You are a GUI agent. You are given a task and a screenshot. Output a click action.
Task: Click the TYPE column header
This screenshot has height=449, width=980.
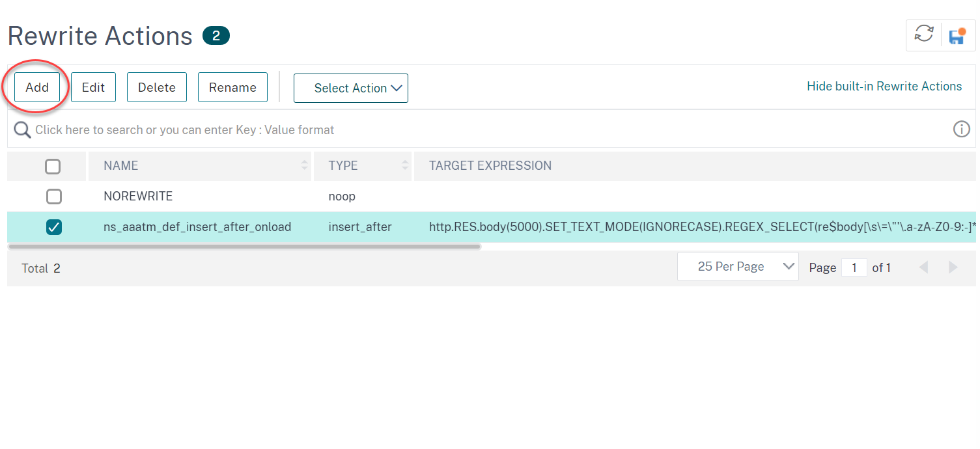click(x=363, y=166)
